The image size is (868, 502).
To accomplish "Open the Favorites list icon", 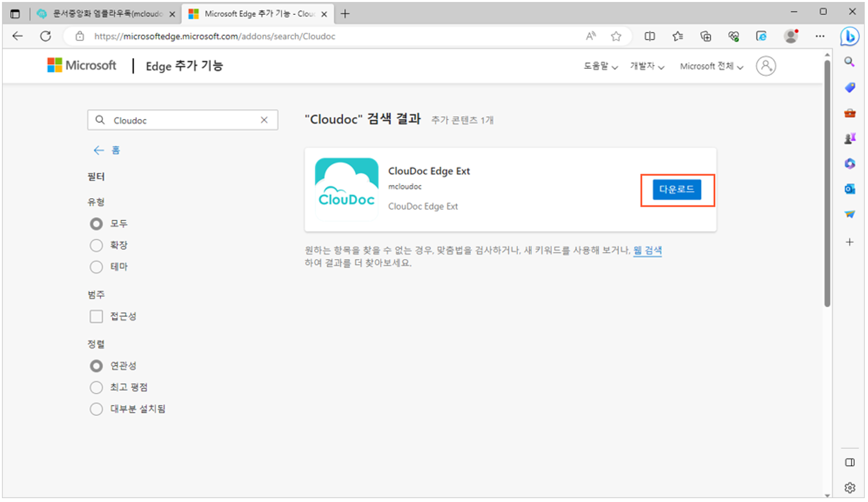I will point(678,36).
